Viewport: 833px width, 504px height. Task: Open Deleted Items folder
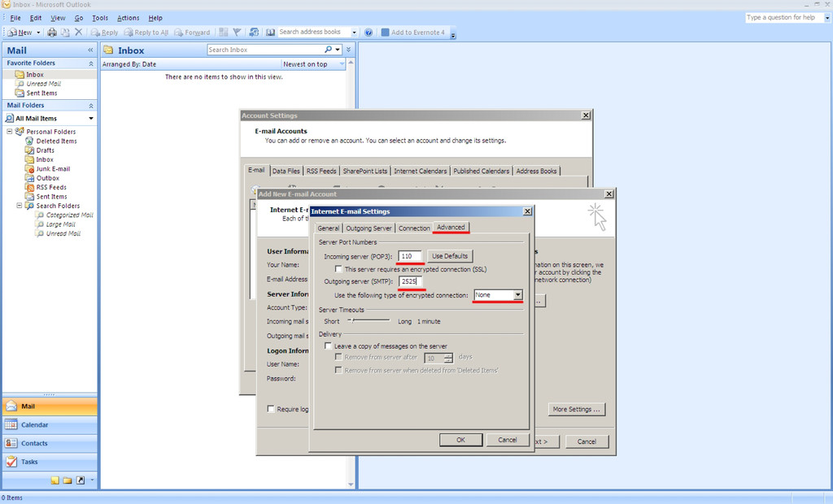click(56, 141)
